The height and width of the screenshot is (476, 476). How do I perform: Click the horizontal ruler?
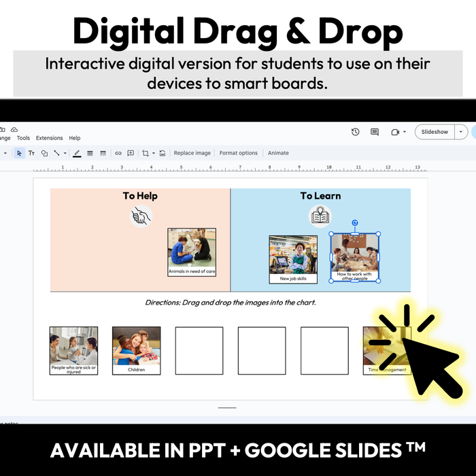pos(230,168)
